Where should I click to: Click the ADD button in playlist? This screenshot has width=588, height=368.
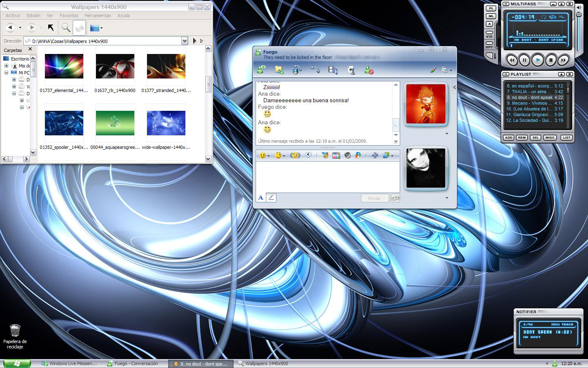click(508, 137)
